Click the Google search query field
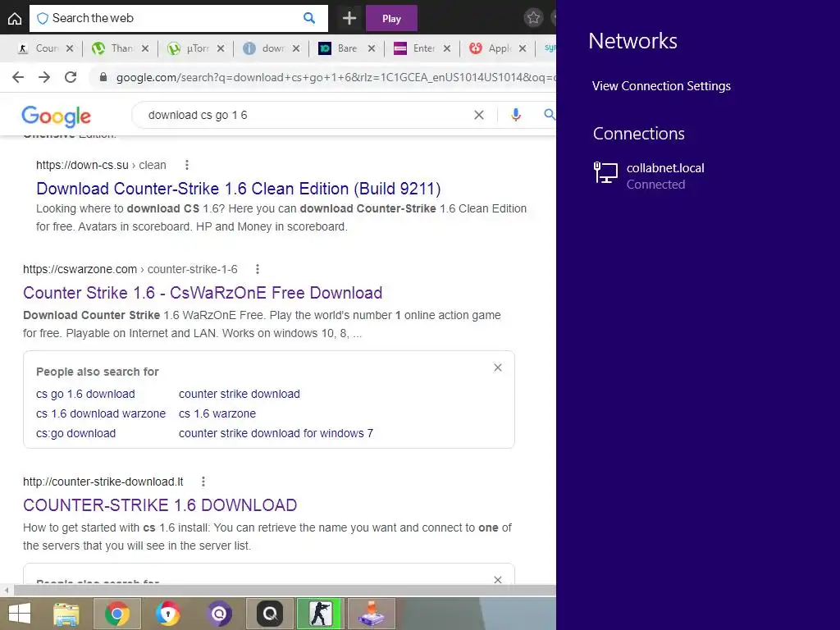The image size is (840, 630). (x=305, y=115)
